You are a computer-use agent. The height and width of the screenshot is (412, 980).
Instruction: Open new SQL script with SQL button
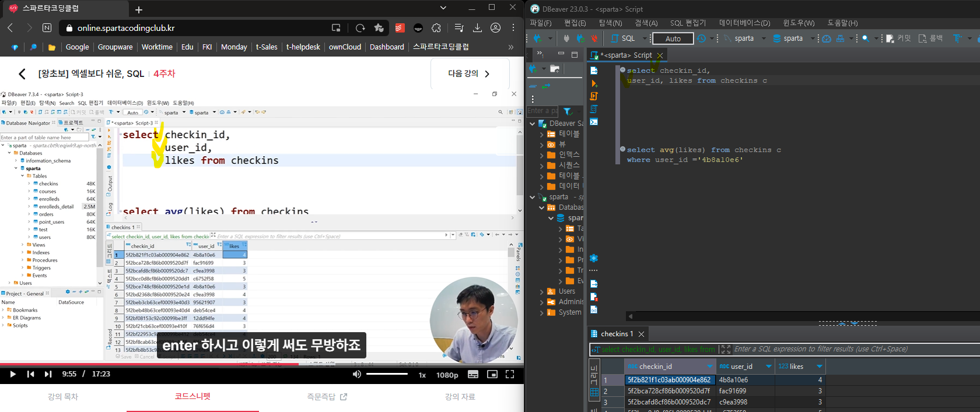622,38
